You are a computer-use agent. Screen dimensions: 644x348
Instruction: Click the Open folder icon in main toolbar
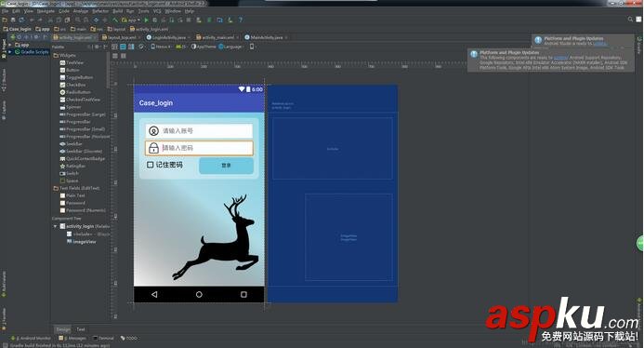[x=5, y=20]
